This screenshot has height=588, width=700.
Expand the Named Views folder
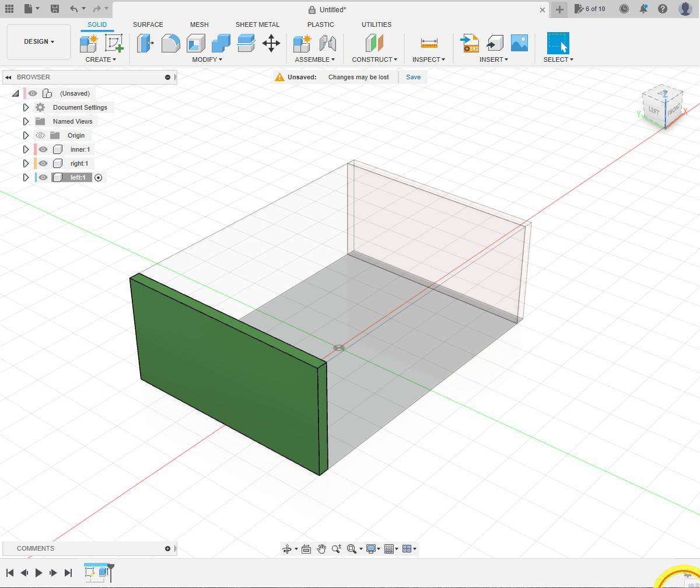coord(26,121)
